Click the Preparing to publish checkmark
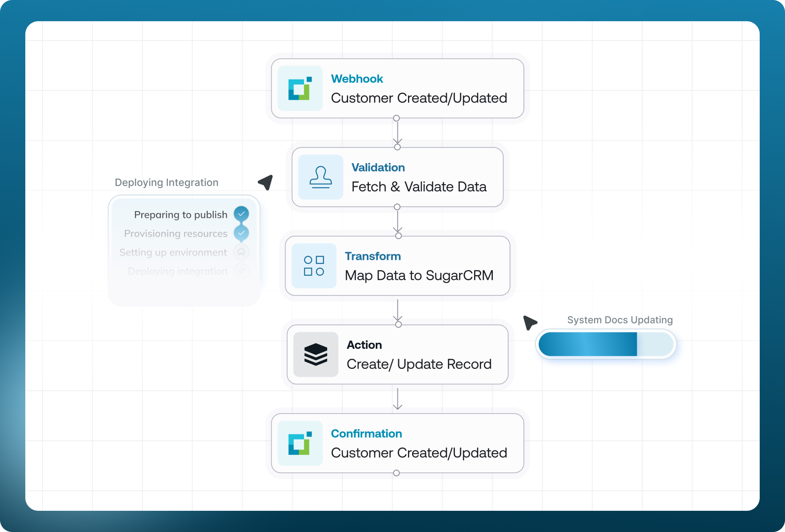This screenshot has height=532, width=785. [242, 214]
